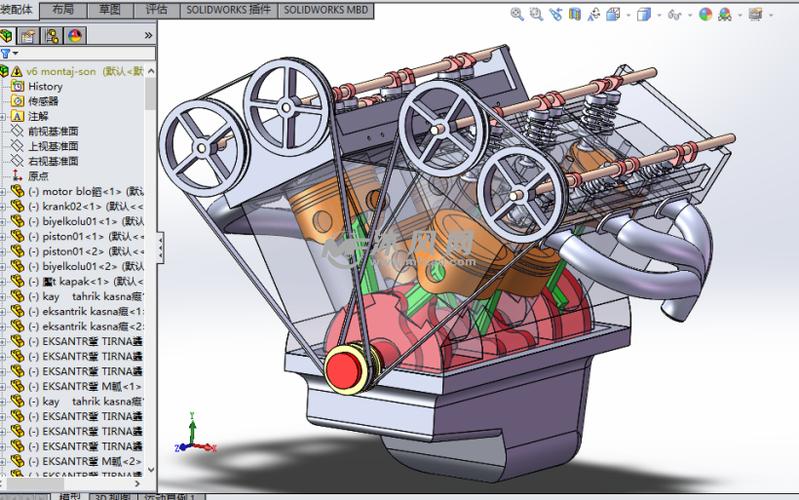Select the History item in tree
The image size is (799, 500).
(x=45, y=87)
